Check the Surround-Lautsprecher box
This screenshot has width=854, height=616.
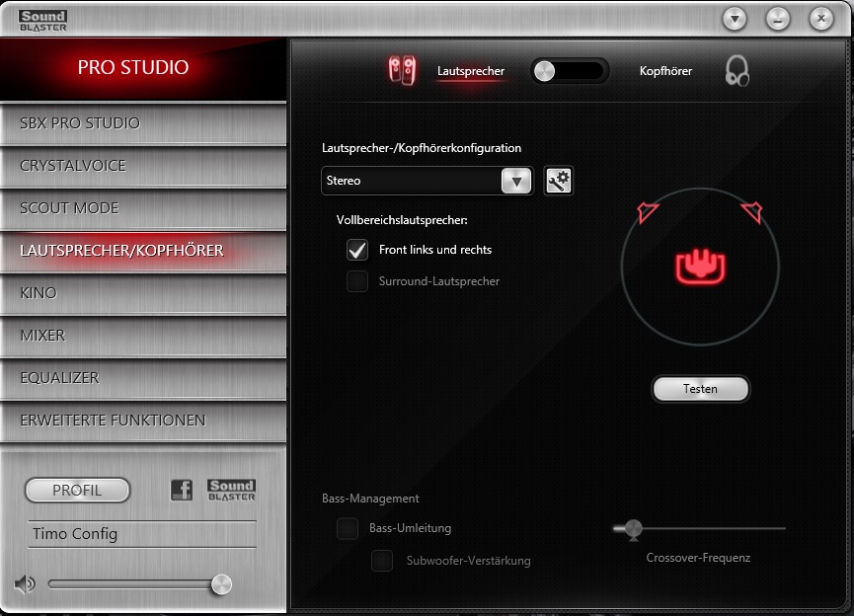click(x=357, y=281)
